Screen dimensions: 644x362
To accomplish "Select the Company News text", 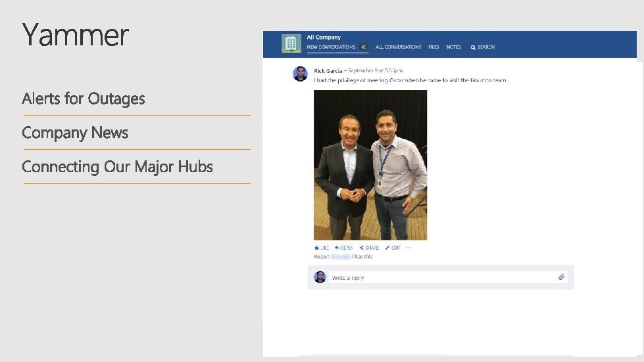I will 75,133.
